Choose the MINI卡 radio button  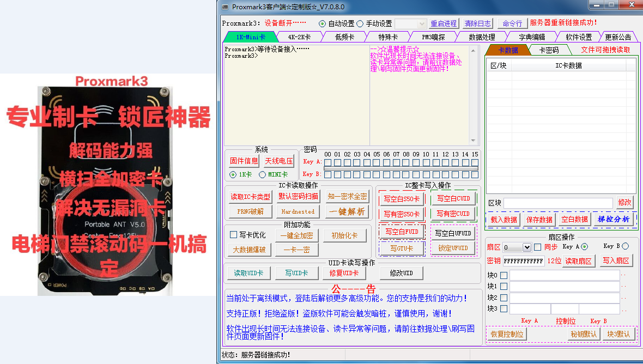coord(263,174)
